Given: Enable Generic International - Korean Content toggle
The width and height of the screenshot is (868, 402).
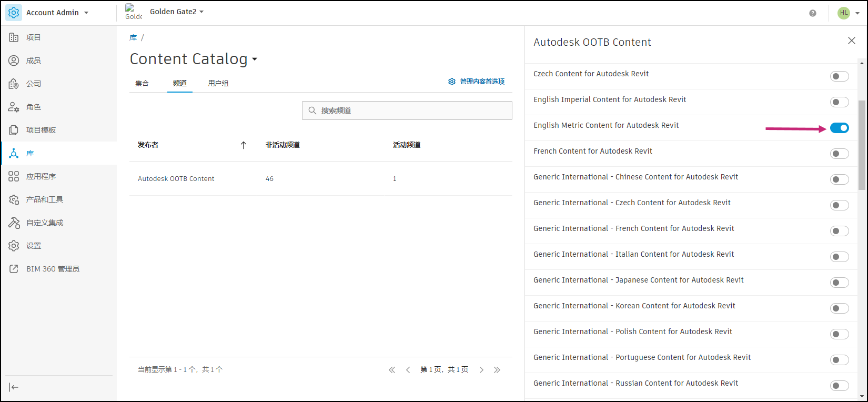Looking at the screenshot, I should (x=840, y=308).
